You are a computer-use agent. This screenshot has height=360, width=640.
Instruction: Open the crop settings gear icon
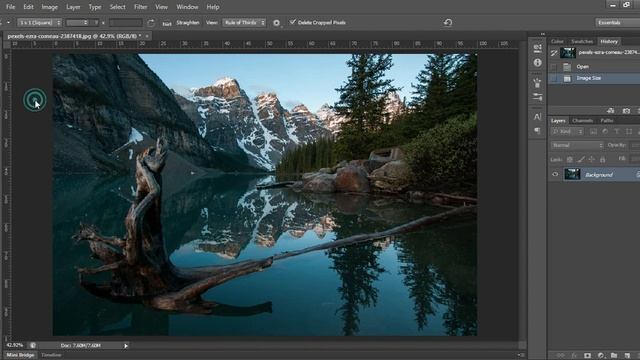point(276,23)
